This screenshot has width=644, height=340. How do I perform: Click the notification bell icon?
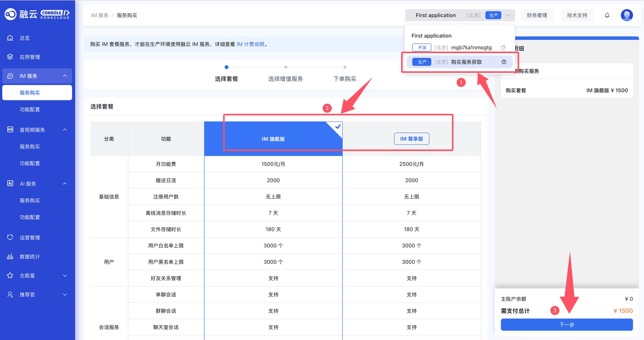[x=607, y=15]
